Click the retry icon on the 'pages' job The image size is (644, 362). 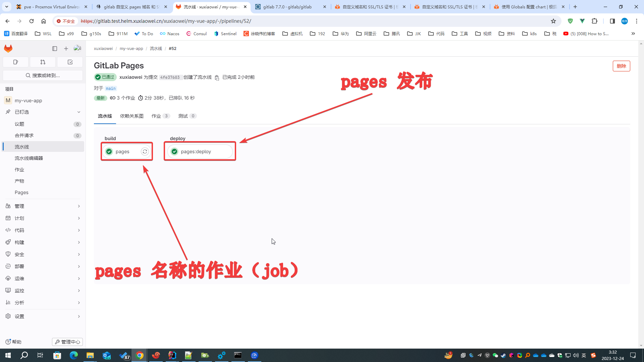pos(144,151)
